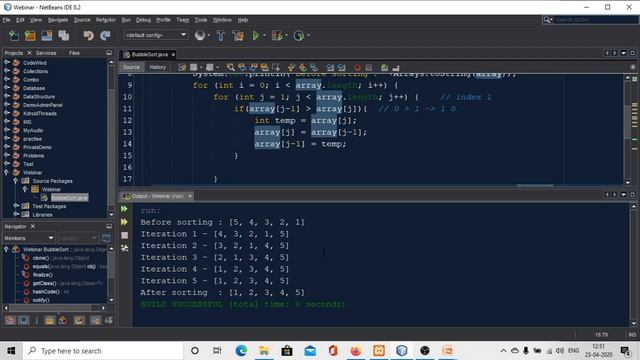The height and width of the screenshot is (360, 640).
Task: Open File Explorer from taskbar
Action: (264, 351)
